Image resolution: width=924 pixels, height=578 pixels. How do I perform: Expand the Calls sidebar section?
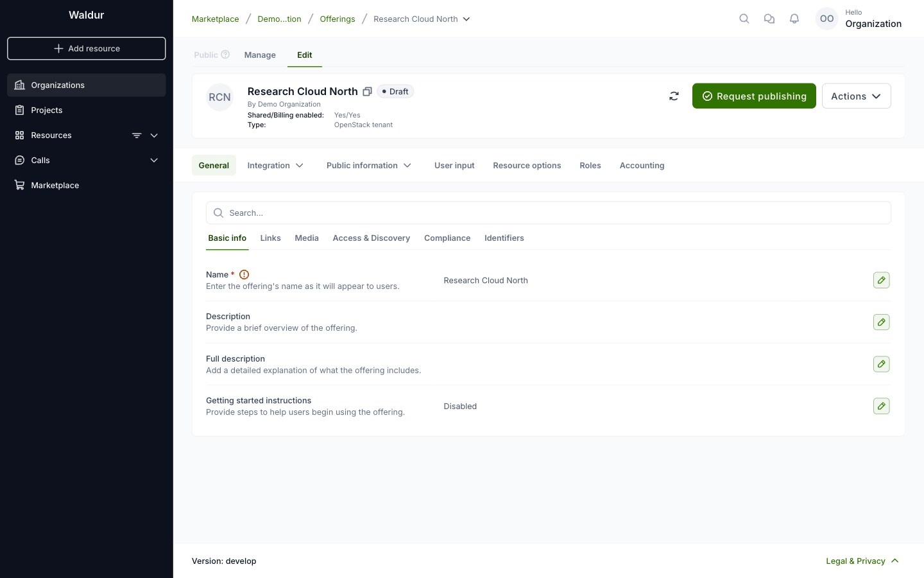click(x=154, y=161)
